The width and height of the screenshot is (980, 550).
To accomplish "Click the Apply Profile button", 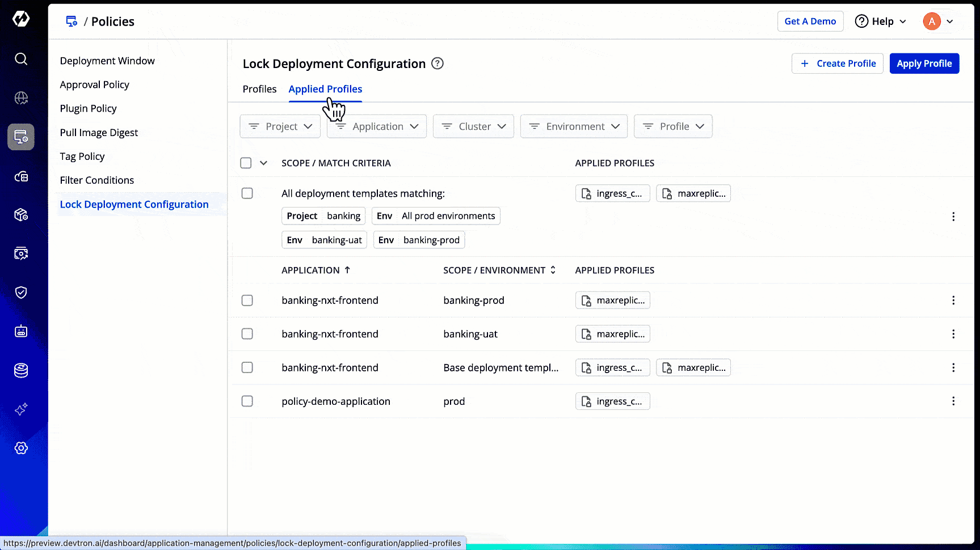I will [x=924, y=64].
